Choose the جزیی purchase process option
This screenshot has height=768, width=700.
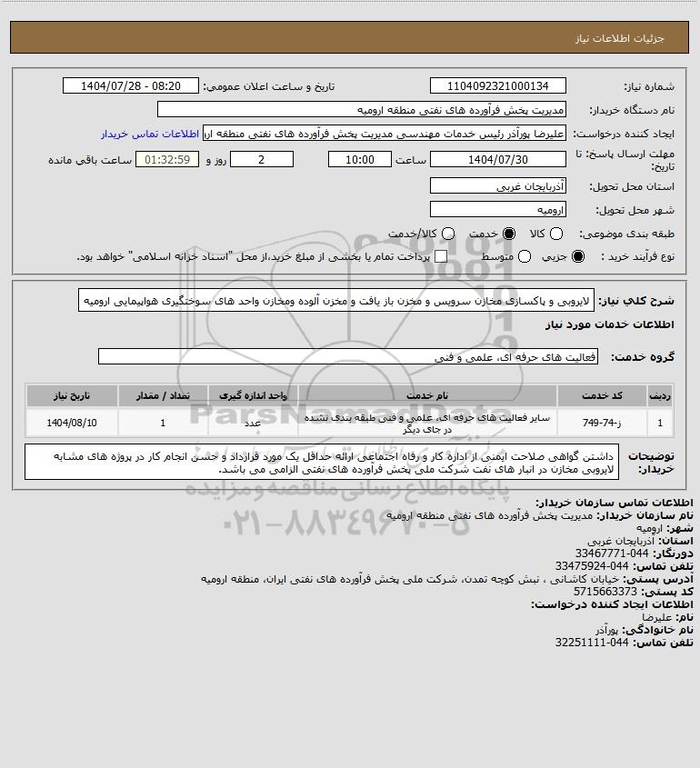point(578,256)
